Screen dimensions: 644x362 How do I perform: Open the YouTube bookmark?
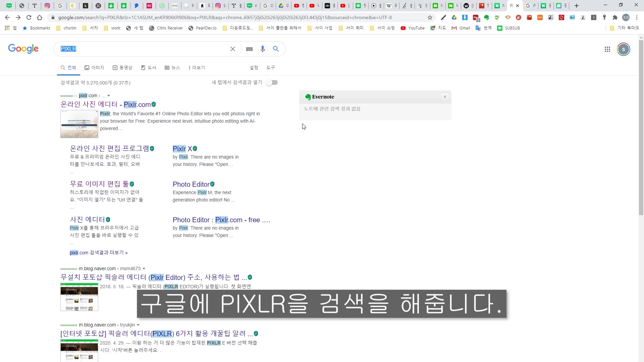pos(413,28)
